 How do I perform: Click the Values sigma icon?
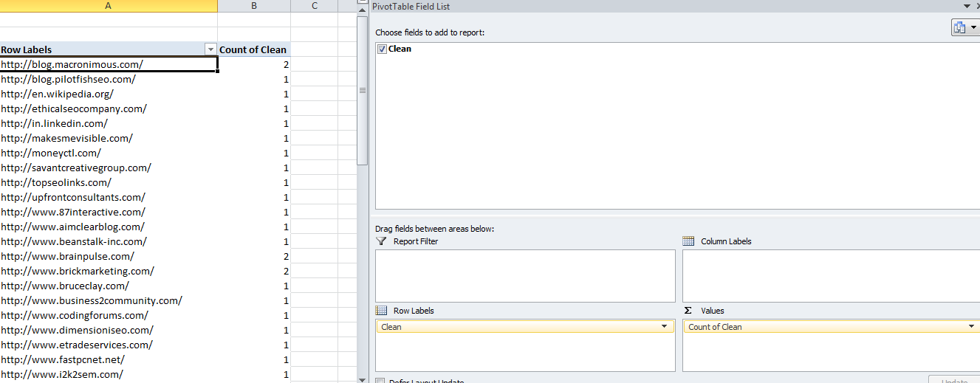(x=688, y=311)
